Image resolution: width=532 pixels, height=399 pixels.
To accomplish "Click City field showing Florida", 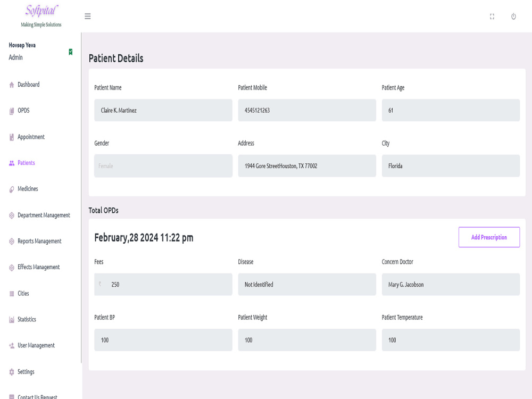I will [x=451, y=166].
